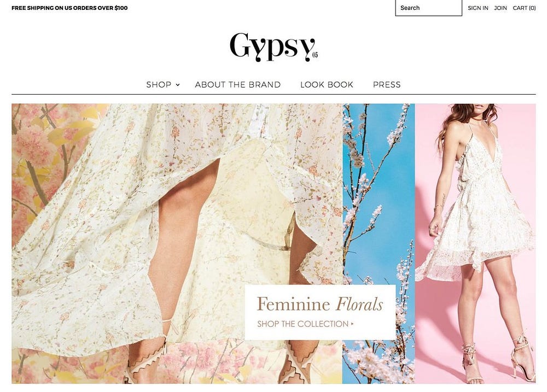Go to ABOUT THE BRAND page

[238, 85]
